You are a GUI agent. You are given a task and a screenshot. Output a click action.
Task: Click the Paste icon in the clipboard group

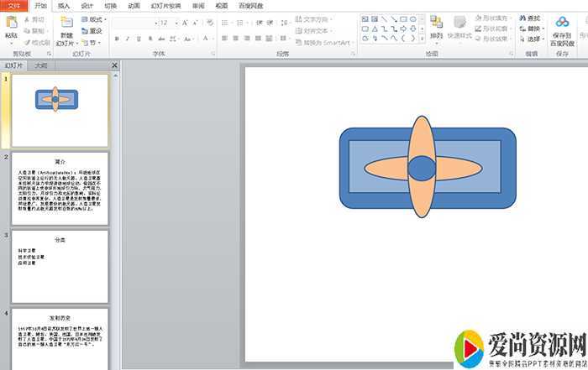tap(11, 23)
